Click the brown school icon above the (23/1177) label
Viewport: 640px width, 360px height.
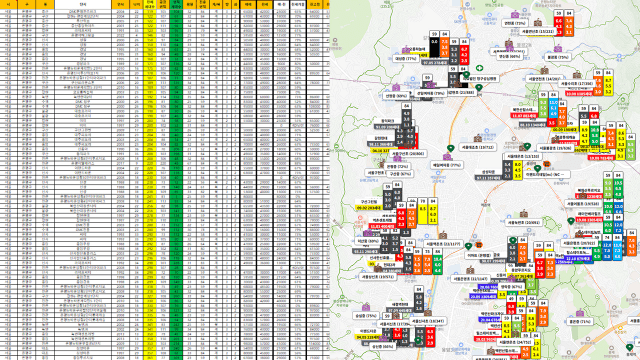(443, 236)
